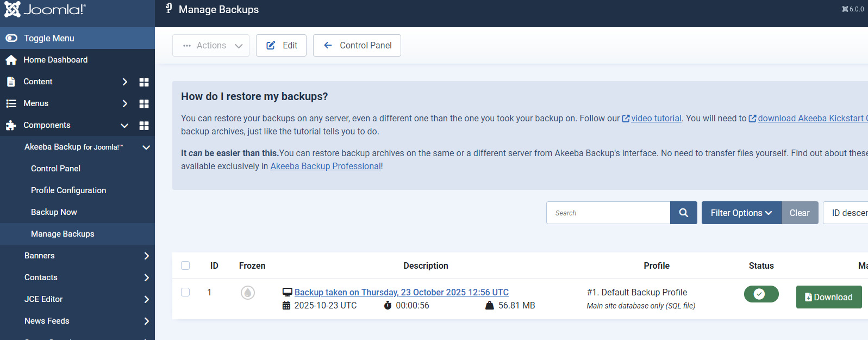Image resolution: width=868 pixels, height=340 pixels.
Task: Expand the JCE Editor chevron
Action: [146, 299]
